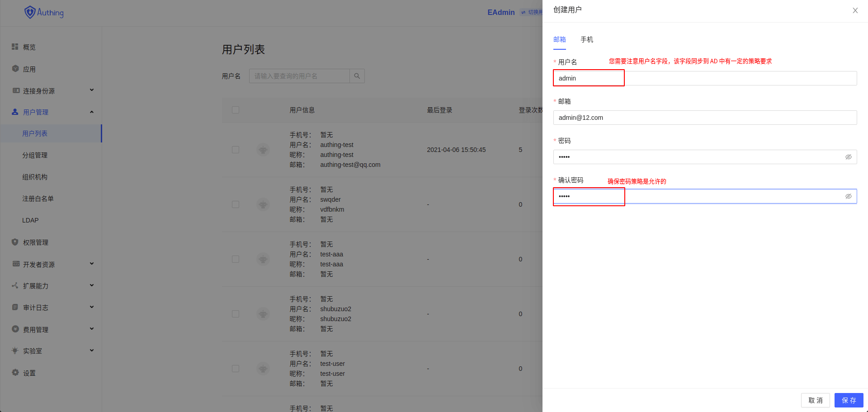Open 设置 at bottom of sidebar
868x412 pixels.
(x=28, y=373)
